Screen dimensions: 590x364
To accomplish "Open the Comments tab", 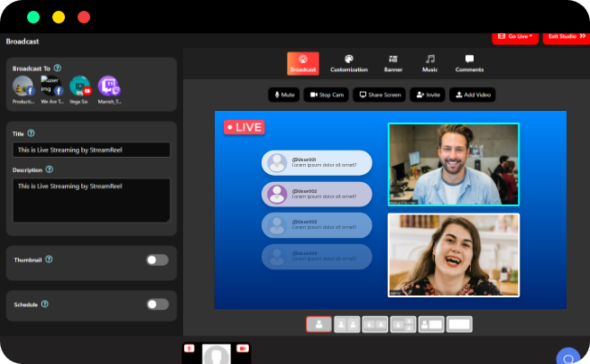I will 469,63.
